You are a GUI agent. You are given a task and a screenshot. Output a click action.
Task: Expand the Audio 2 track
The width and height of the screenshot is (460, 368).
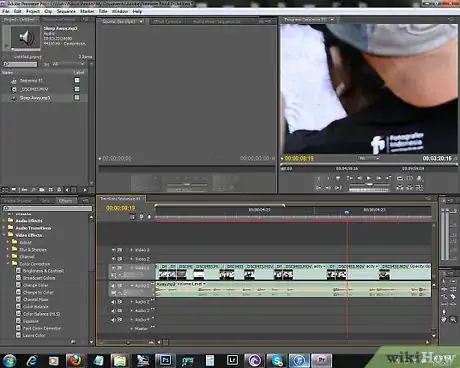pyautogui.click(x=131, y=302)
